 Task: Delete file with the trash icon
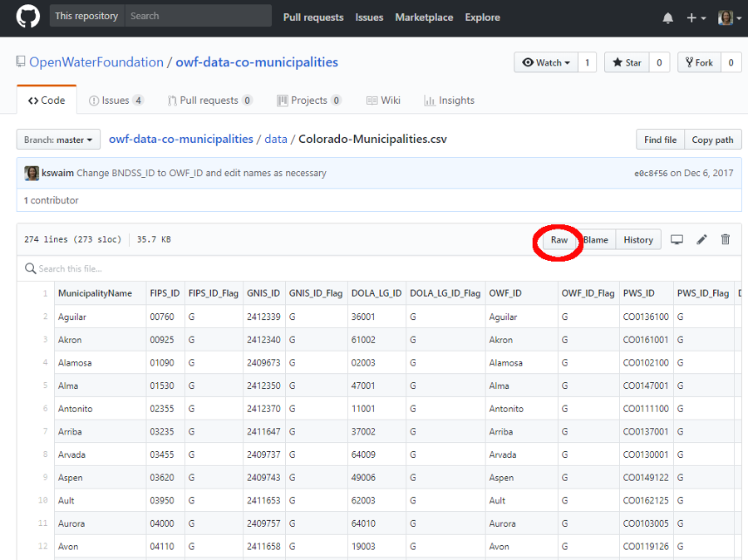click(x=726, y=240)
